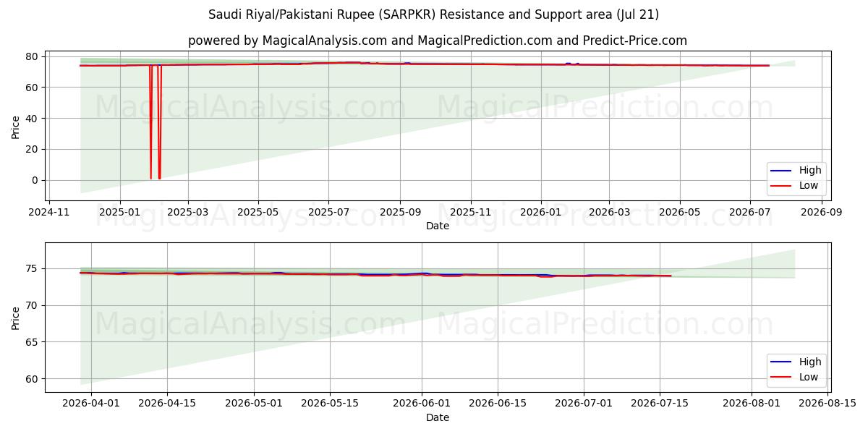The width and height of the screenshot is (868, 434).
Task: Click the '75' price tick in the bottom chart
Action: (x=33, y=269)
